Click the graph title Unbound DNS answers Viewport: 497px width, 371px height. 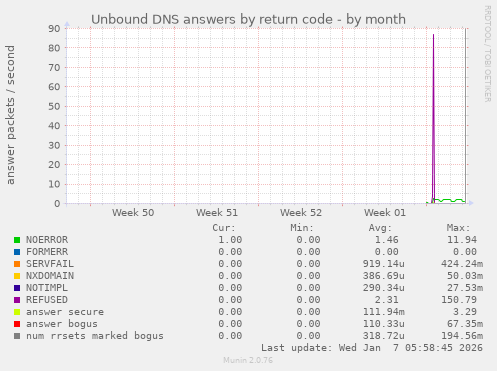248,19
